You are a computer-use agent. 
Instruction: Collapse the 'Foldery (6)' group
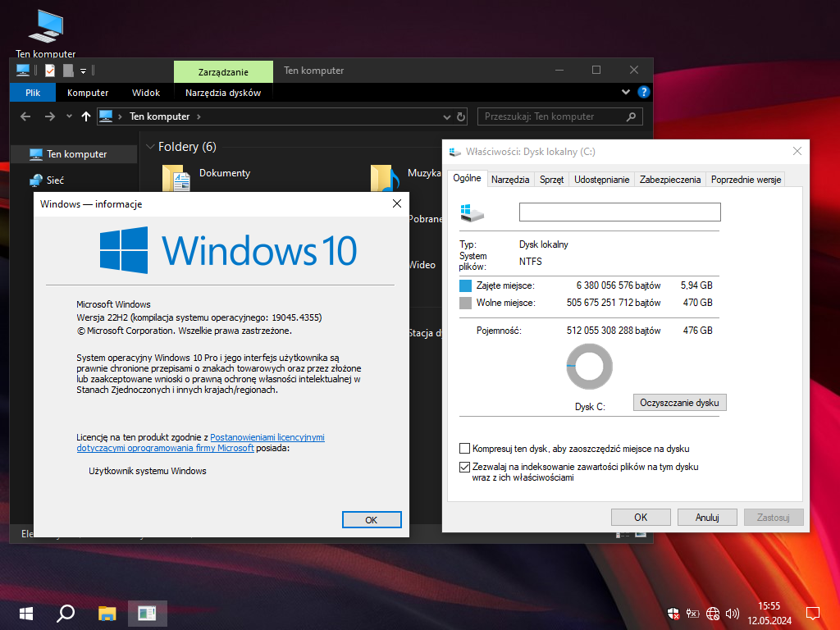[x=150, y=147]
